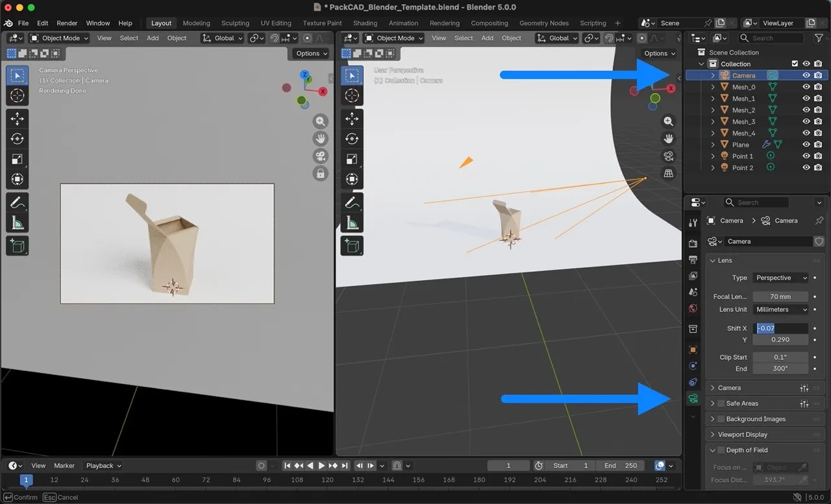Open the lens Type Perspective dropdown
Image resolution: width=831 pixels, height=504 pixels.
click(780, 278)
